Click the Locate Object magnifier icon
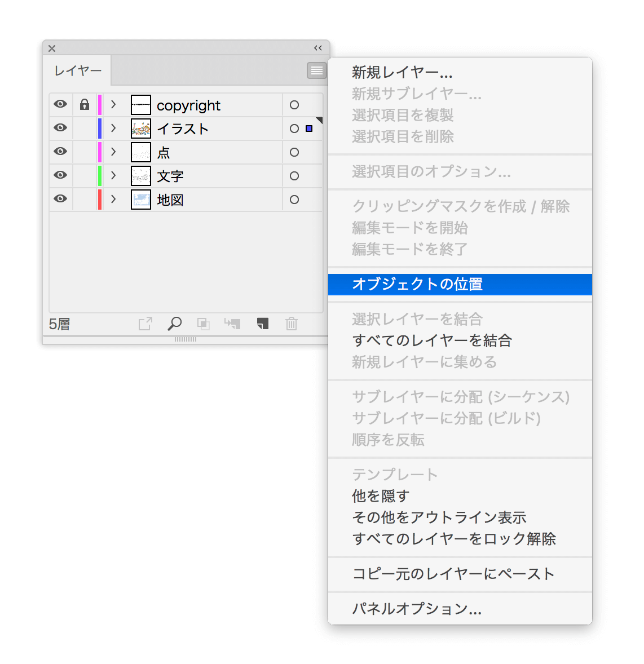 point(175,324)
